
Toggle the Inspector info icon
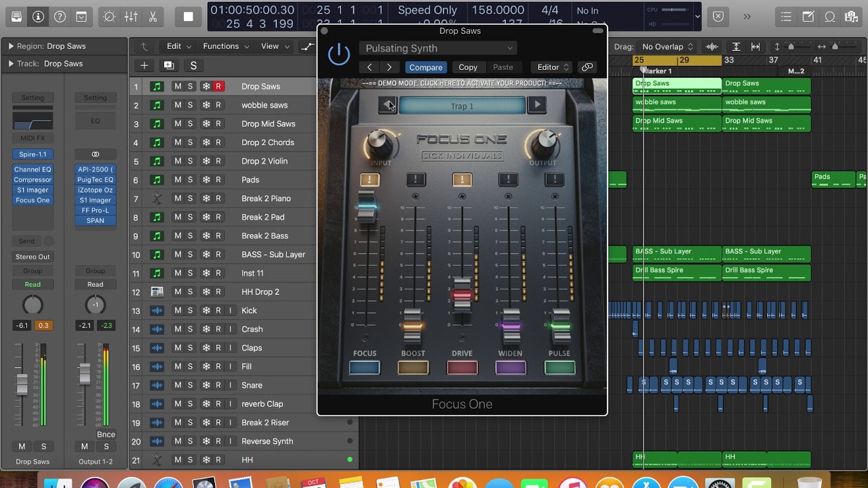(38, 16)
